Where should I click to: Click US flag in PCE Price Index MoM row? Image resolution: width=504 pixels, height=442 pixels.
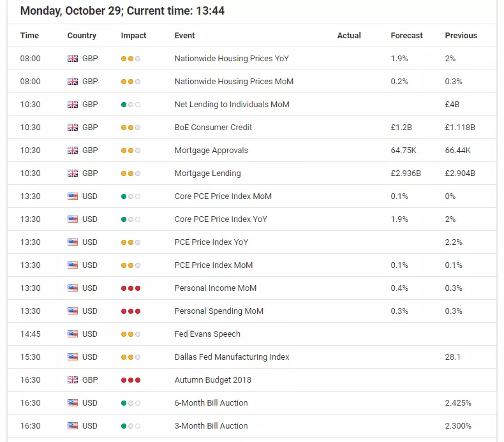[x=73, y=265]
